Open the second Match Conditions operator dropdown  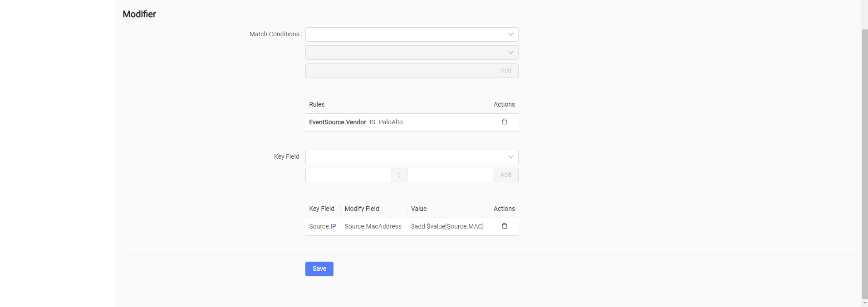[412, 53]
